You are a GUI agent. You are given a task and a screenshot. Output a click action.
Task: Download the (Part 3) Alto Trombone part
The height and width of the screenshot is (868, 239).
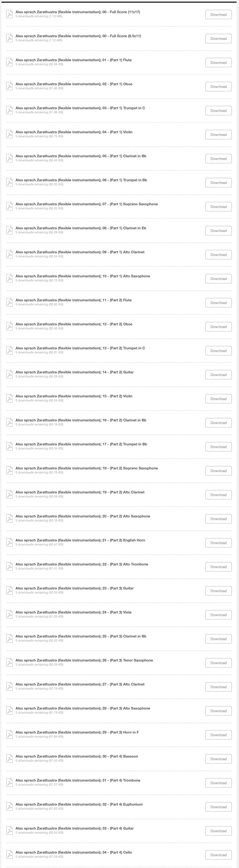[x=218, y=567]
